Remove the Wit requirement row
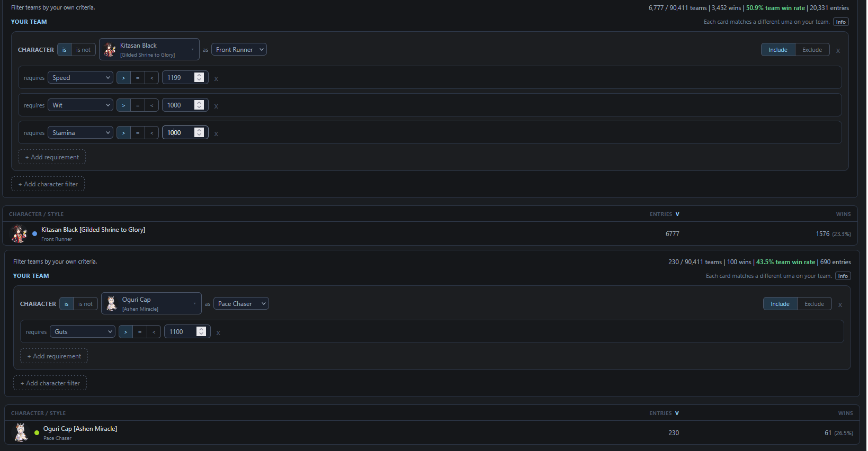 216,106
